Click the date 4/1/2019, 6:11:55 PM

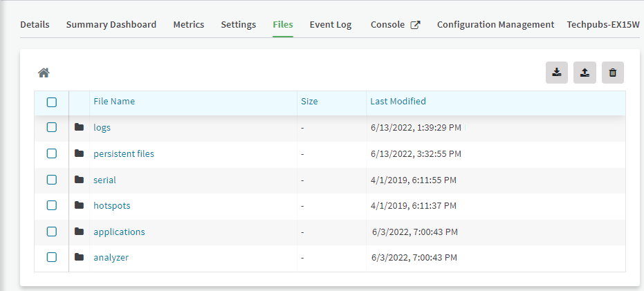414,180
